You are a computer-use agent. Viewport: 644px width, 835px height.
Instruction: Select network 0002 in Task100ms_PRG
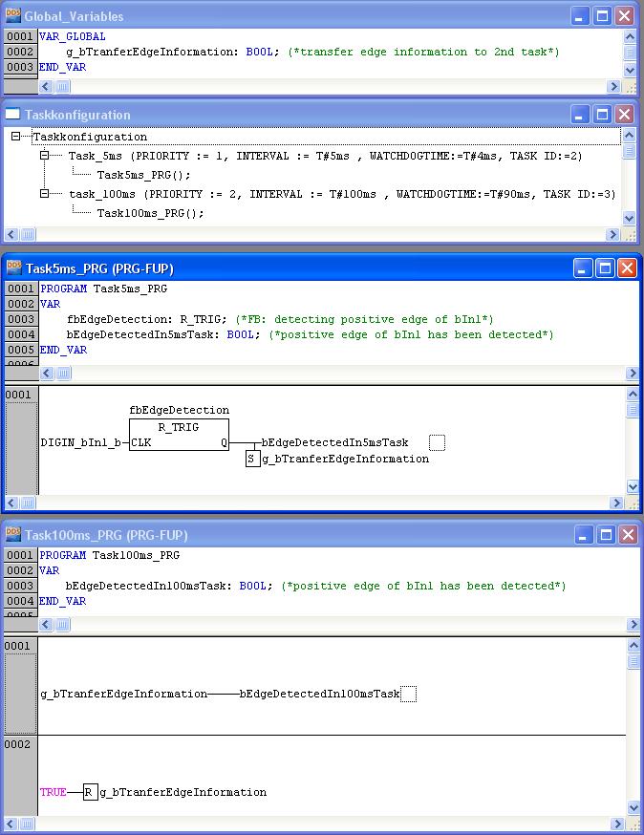click(19, 744)
